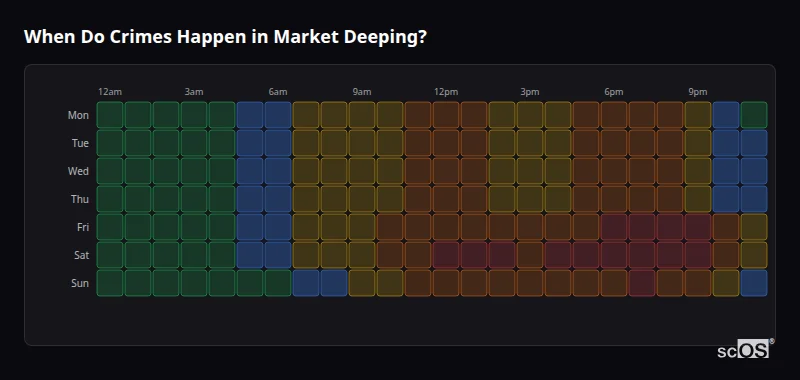This screenshot has height=380, width=800.
Task: Click the 3pm column header
Action: point(530,92)
